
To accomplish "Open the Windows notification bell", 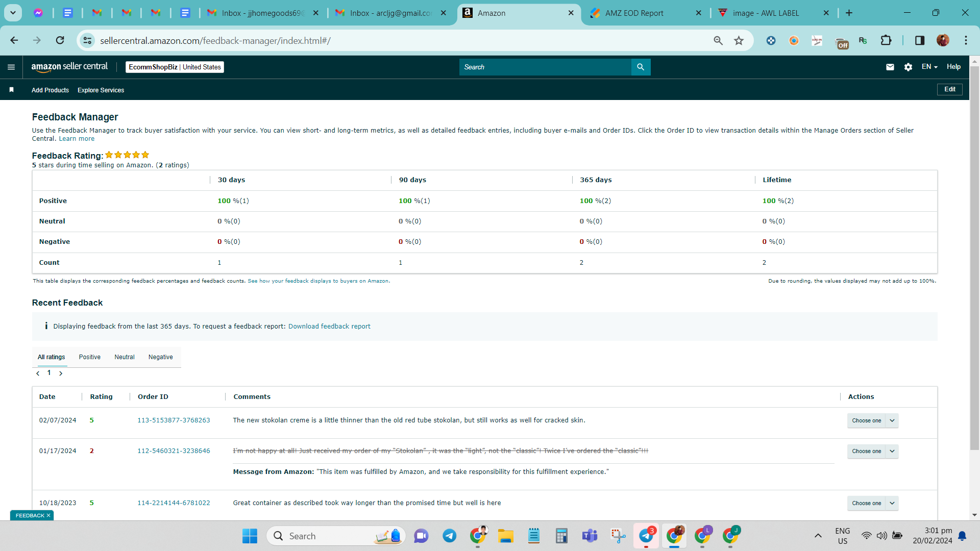I will pyautogui.click(x=962, y=536).
